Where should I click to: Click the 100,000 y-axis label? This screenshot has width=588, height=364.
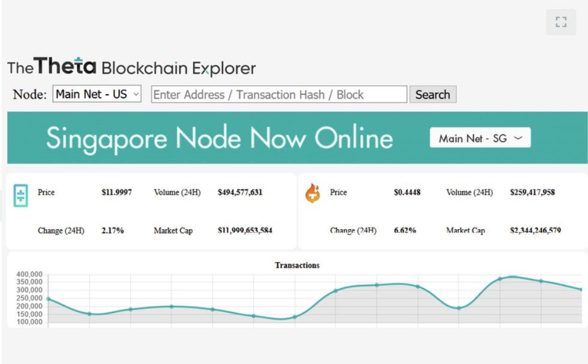click(x=29, y=322)
